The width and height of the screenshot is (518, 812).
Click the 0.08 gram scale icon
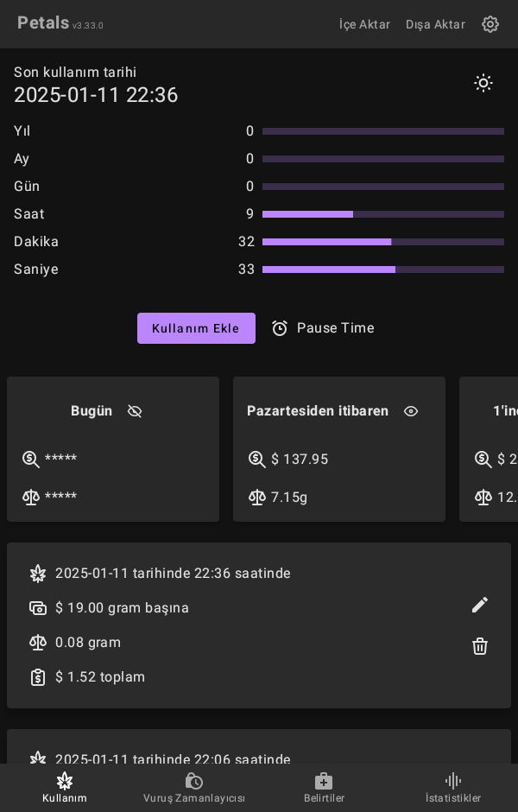coord(38,643)
